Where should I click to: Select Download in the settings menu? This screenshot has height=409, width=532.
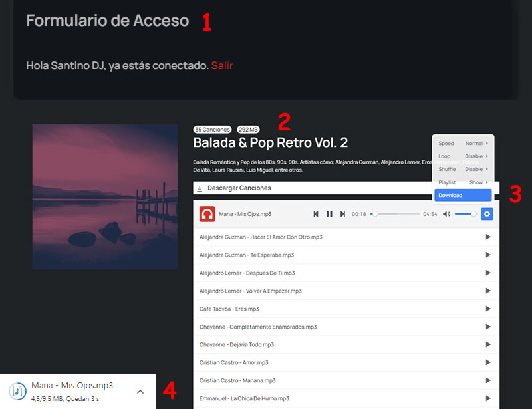(463, 195)
